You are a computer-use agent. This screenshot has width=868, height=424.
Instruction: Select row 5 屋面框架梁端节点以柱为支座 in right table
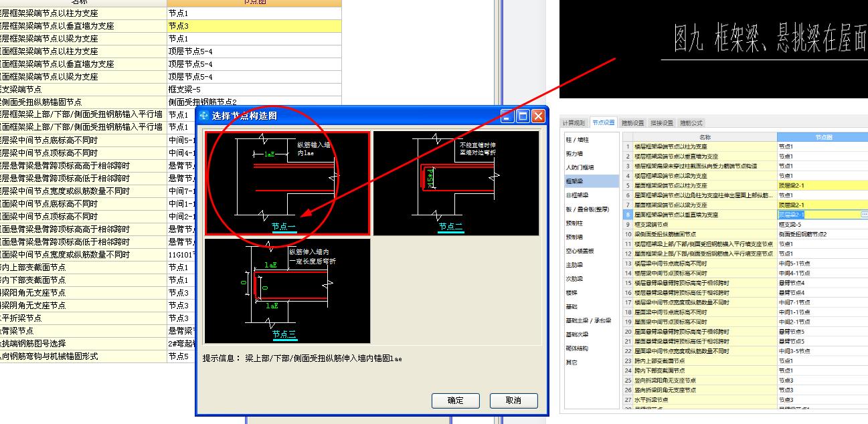tap(705, 185)
